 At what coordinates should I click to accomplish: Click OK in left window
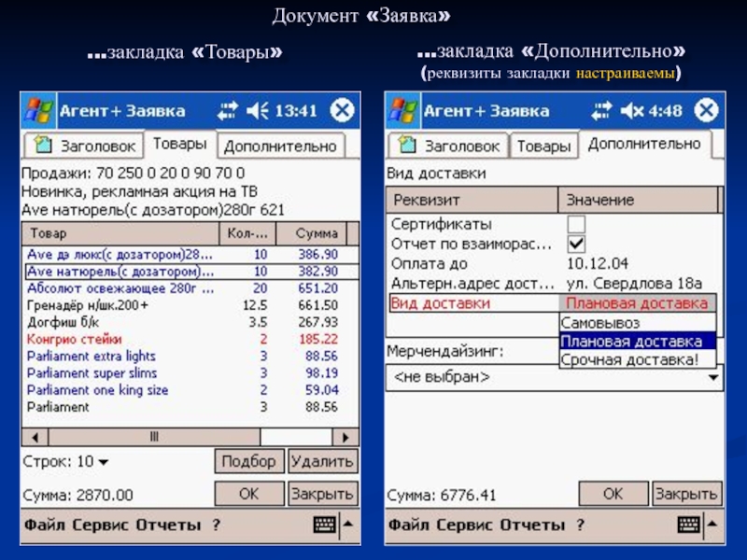(249, 494)
